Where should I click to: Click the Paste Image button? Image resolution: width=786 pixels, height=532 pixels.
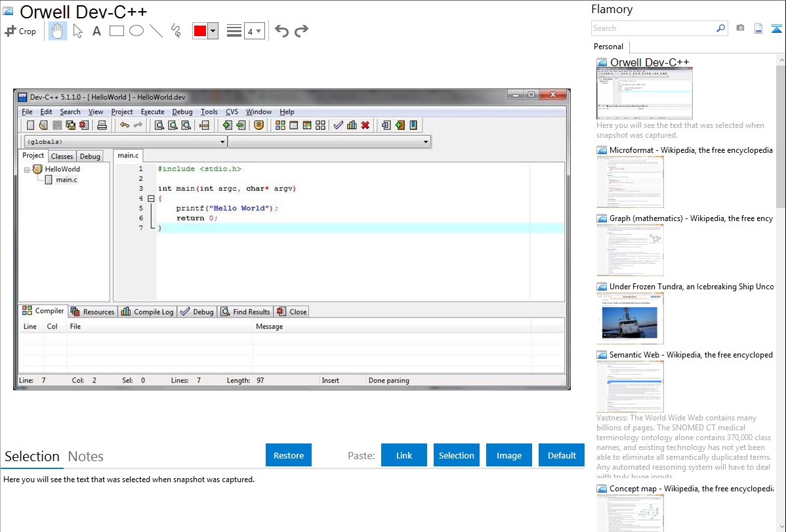(x=508, y=455)
